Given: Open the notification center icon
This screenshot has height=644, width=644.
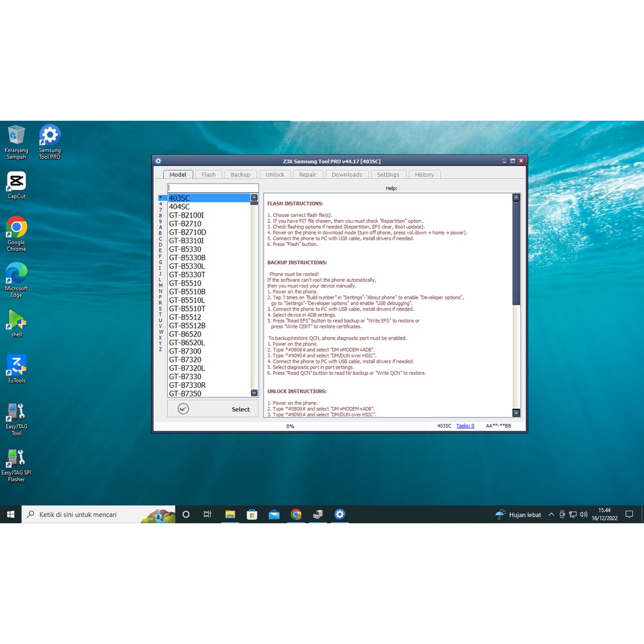Looking at the screenshot, I should [629, 514].
